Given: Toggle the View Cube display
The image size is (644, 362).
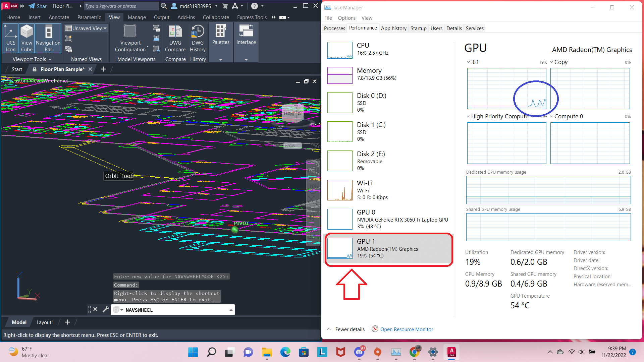Looking at the screenshot, I should click(x=26, y=38).
